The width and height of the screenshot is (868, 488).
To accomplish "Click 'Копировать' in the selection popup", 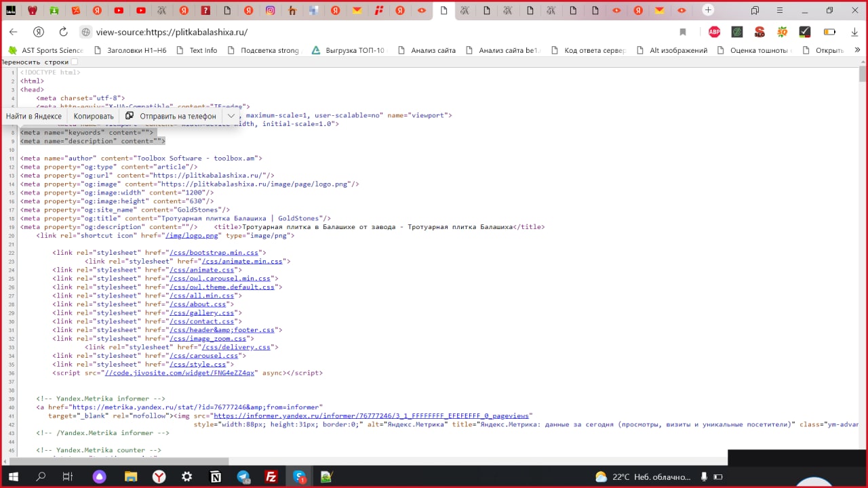I will click(94, 116).
